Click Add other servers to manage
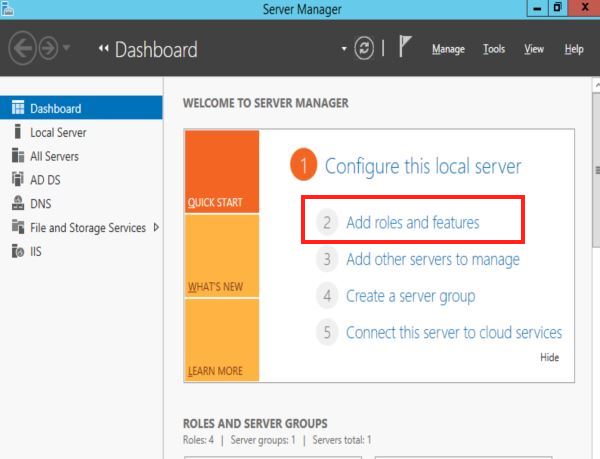600x459 pixels. [x=433, y=259]
